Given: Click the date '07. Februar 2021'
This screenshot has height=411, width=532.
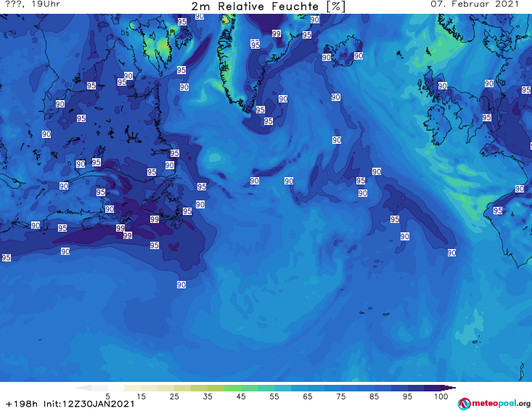Looking at the screenshot, I should coord(475,4).
